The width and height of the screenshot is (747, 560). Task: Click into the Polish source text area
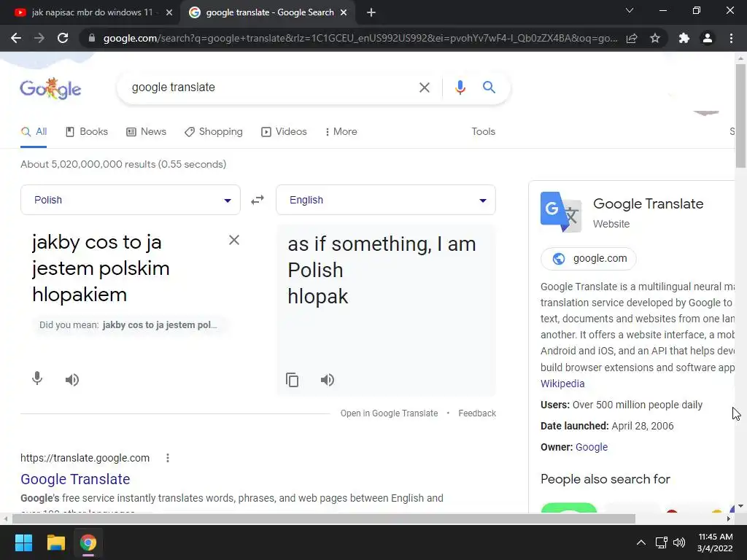point(126,268)
